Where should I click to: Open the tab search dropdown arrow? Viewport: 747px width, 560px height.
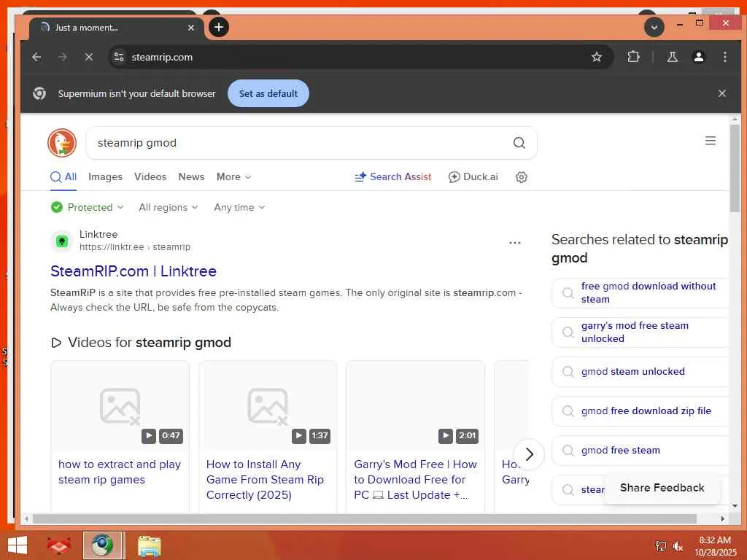(654, 27)
